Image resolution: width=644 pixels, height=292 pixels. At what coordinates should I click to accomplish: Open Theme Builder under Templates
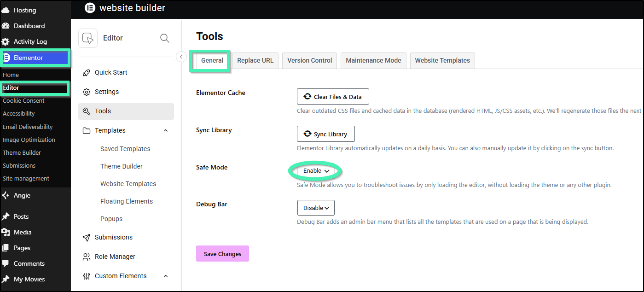click(x=122, y=166)
